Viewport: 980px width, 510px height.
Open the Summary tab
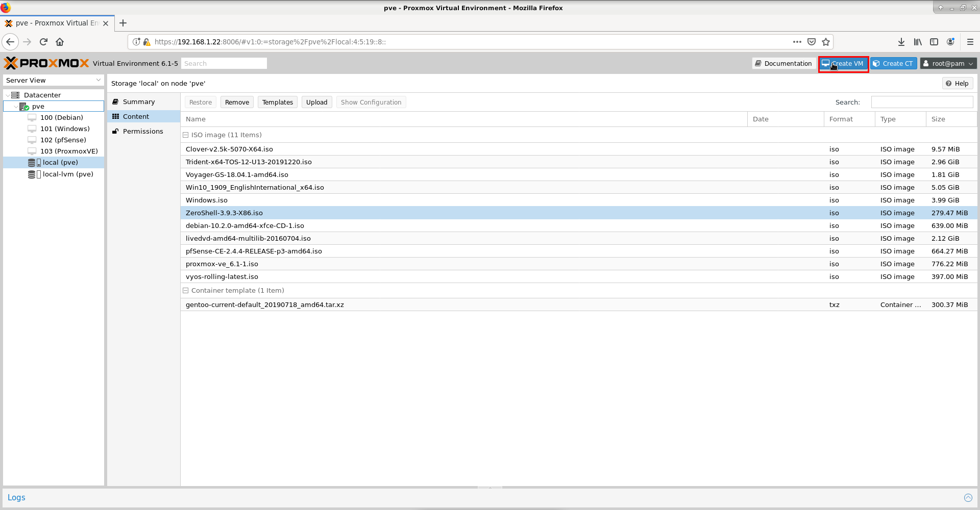(143, 102)
